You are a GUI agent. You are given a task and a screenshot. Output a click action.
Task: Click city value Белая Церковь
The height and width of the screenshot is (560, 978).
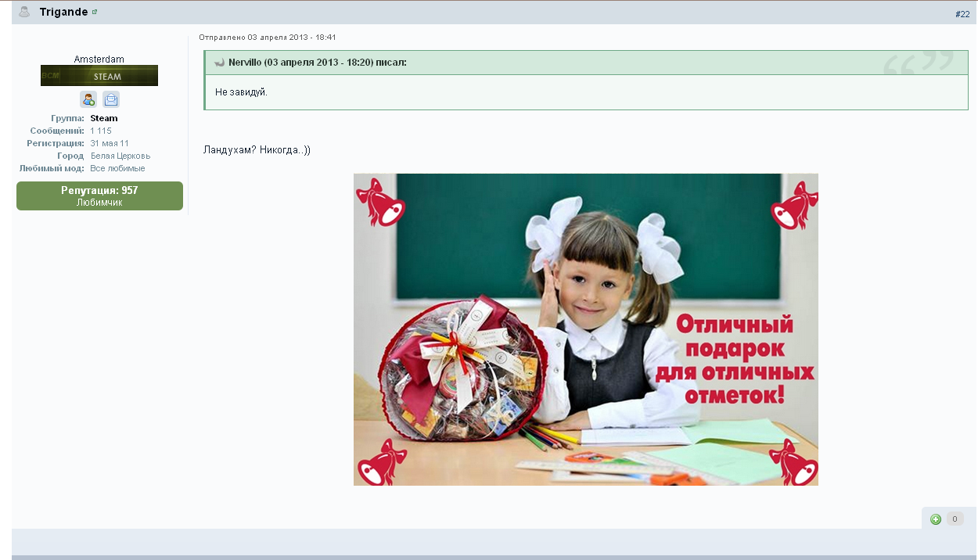[x=120, y=156]
